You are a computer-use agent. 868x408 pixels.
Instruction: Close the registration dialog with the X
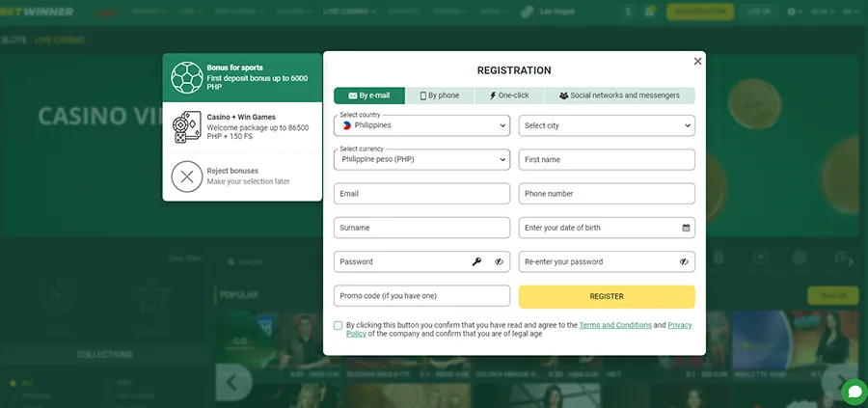(697, 62)
